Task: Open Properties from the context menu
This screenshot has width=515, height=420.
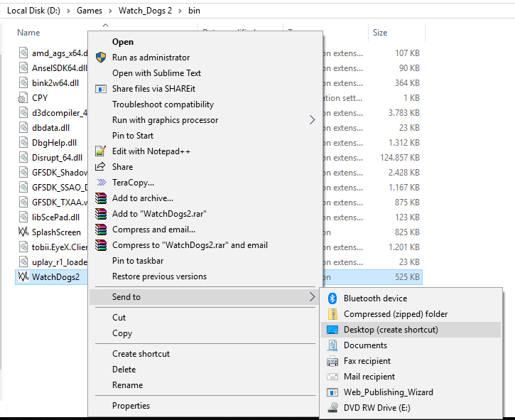Action: click(x=131, y=406)
